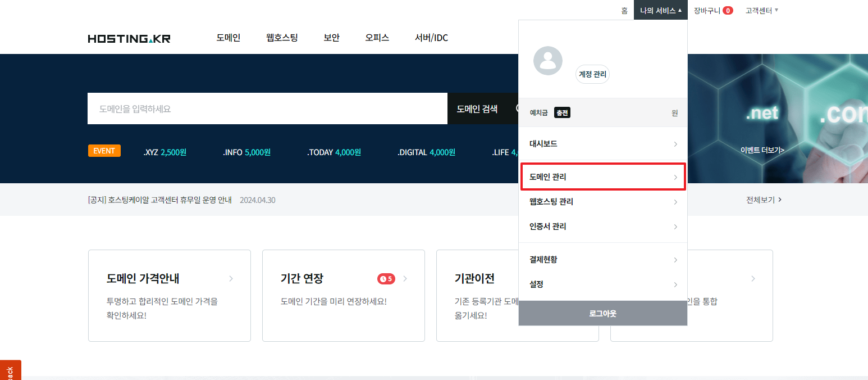Screen dimensions: 868x380
Task: Open the 전체보기 notices link
Action: [x=764, y=200]
